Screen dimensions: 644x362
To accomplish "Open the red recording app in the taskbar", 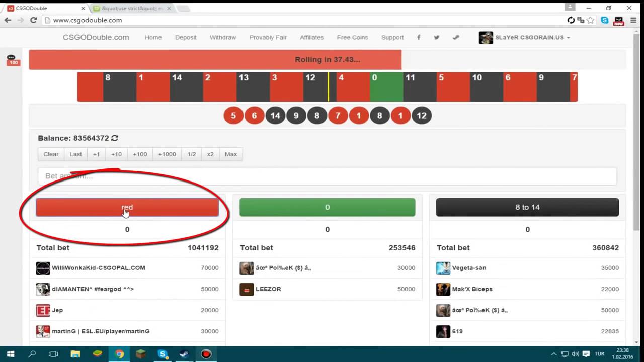I will click(206, 354).
